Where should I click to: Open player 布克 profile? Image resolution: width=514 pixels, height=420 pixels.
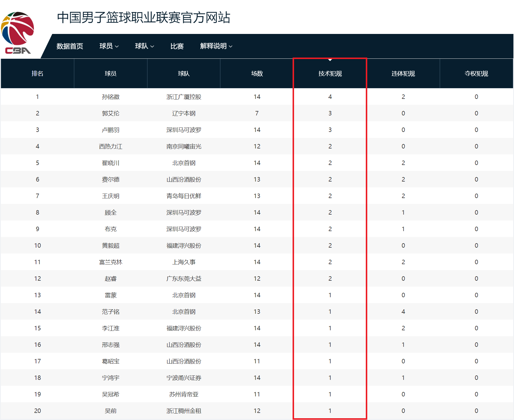(x=111, y=229)
